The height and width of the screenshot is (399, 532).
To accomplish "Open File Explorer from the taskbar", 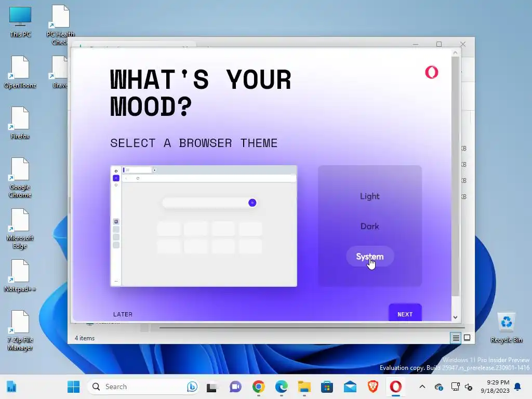I will click(304, 387).
